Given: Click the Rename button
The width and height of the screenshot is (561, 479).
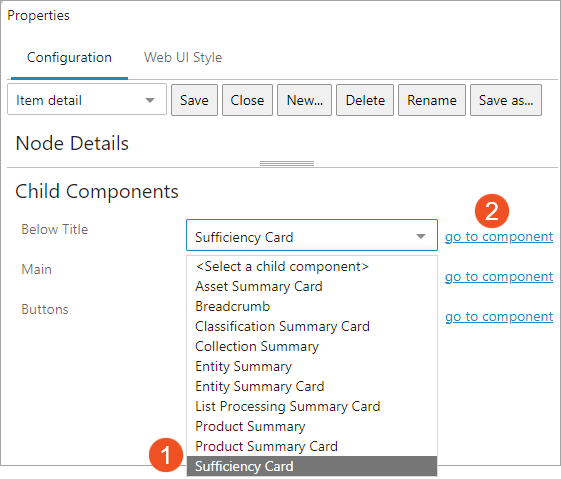Looking at the screenshot, I should [x=432, y=100].
